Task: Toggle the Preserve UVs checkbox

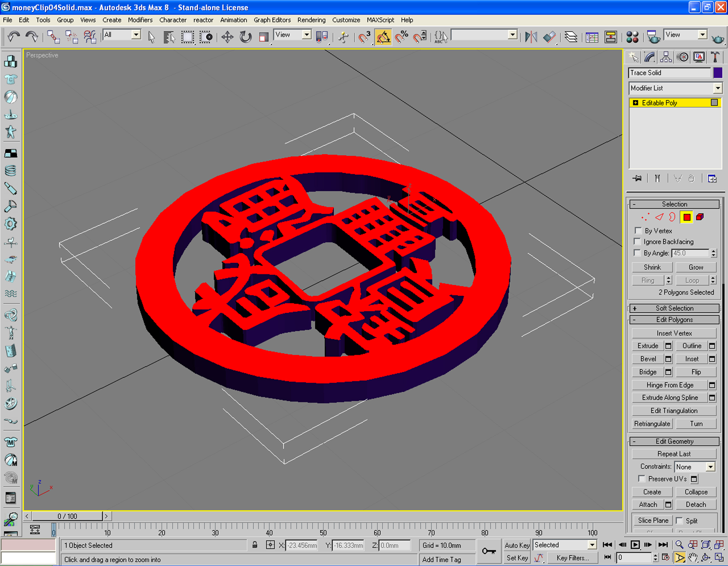Action: point(642,479)
